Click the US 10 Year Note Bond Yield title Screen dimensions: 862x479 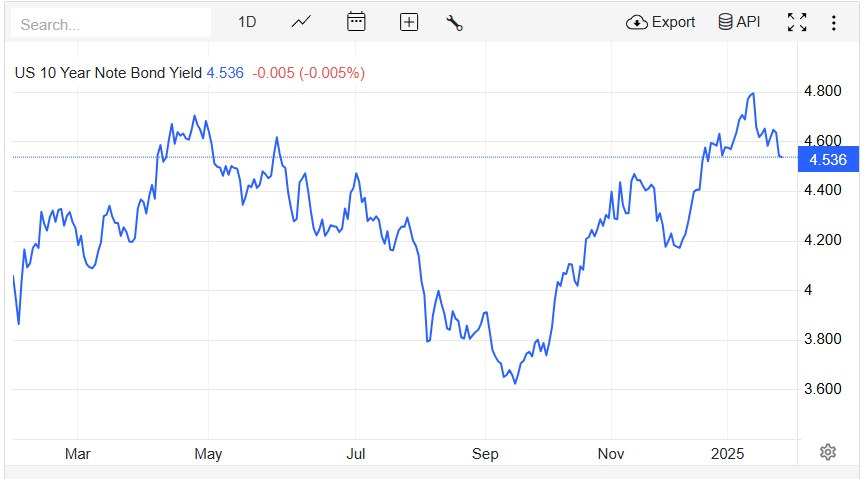coord(107,73)
